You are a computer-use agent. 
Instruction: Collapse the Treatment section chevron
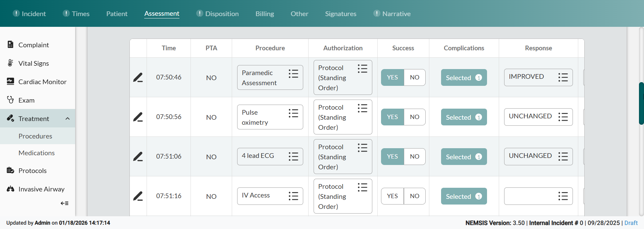tap(67, 118)
